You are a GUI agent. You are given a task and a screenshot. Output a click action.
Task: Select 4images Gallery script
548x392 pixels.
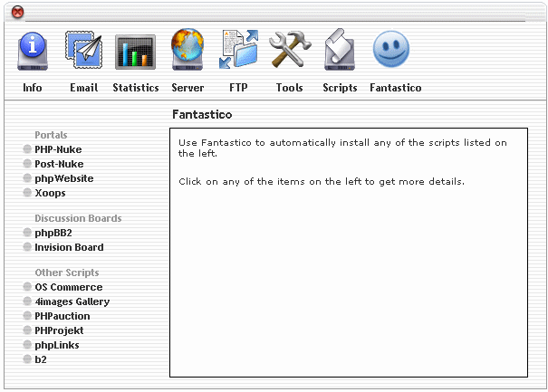point(72,301)
